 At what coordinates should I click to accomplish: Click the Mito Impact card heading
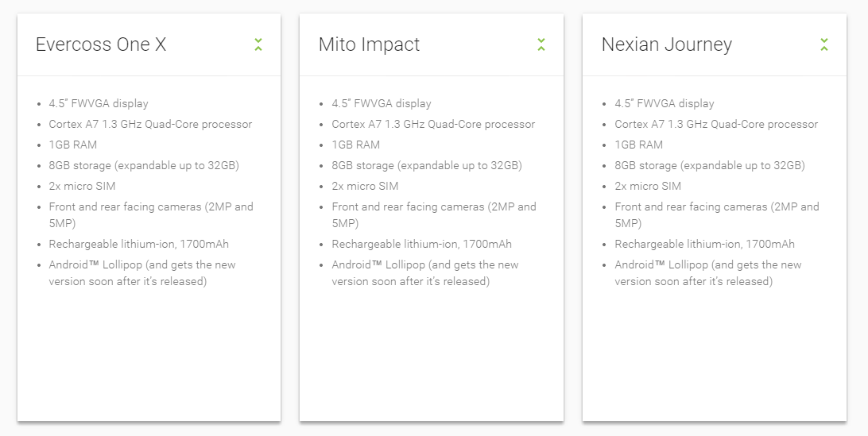pyautogui.click(x=369, y=44)
